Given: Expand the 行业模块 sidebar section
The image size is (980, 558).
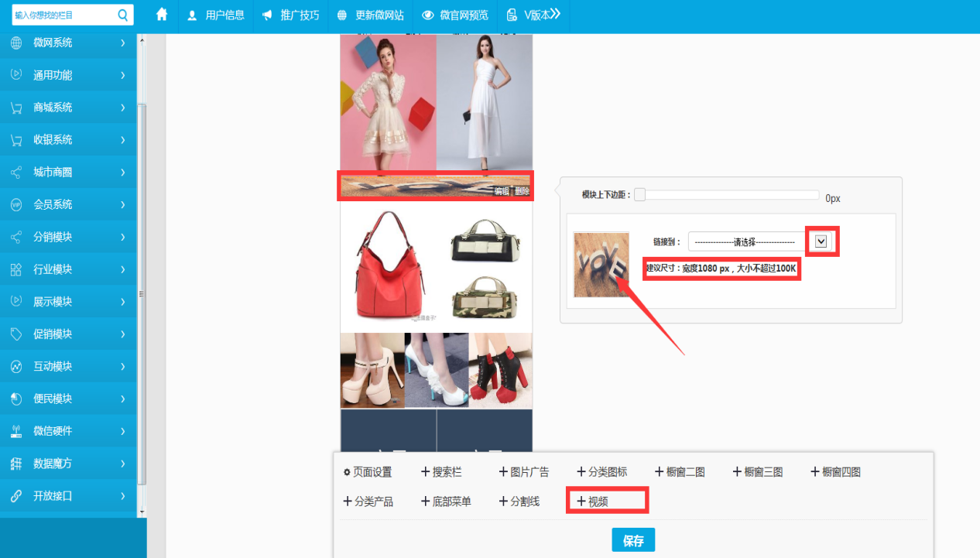Looking at the screenshot, I should pos(122,269).
